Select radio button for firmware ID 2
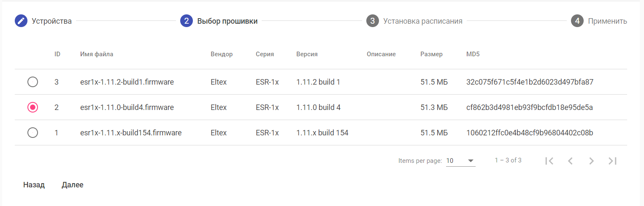Screen dimensions: 644x206 coord(32,107)
